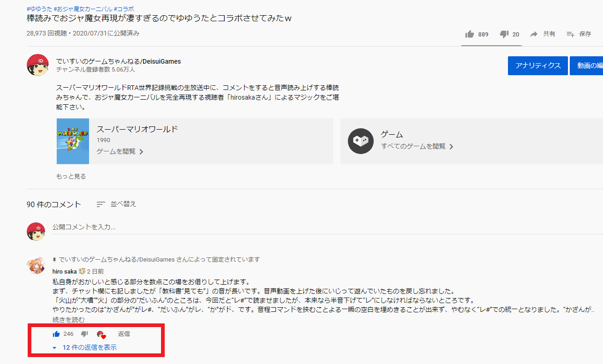Open すべてのゲームを閲覧 link
Screen dimensions: 603x364
417,146
